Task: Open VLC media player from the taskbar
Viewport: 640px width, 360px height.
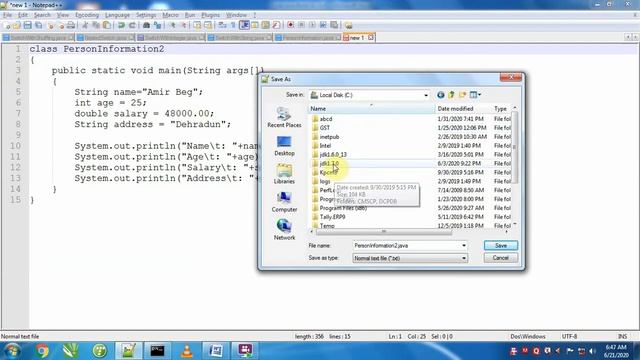Action: [x=187, y=351]
